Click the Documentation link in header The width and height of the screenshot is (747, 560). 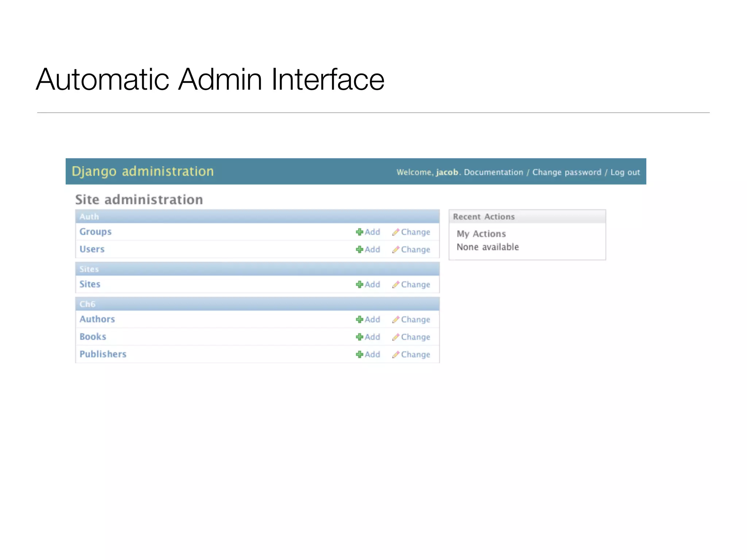pyautogui.click(x=493, y=172)
